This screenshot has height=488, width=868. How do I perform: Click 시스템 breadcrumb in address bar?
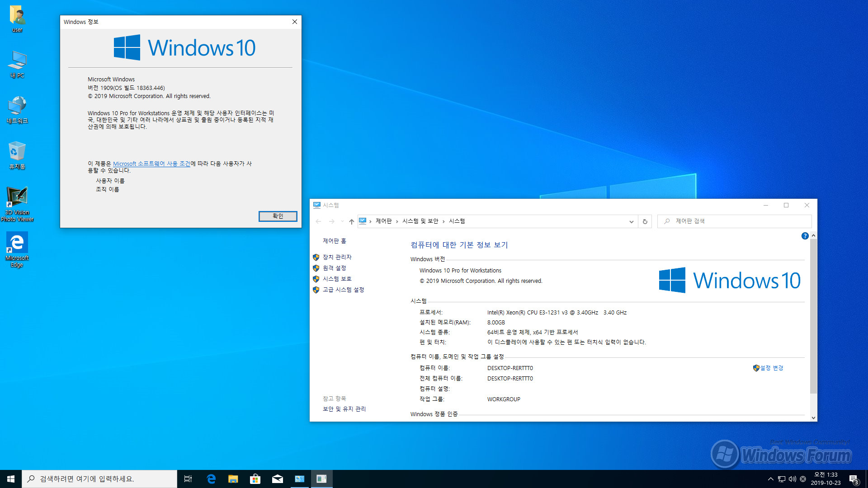[457, 221]
